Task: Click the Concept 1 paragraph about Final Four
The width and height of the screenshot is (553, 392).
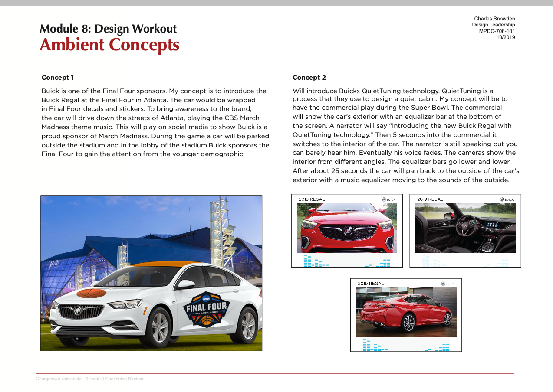Action: 155,122
